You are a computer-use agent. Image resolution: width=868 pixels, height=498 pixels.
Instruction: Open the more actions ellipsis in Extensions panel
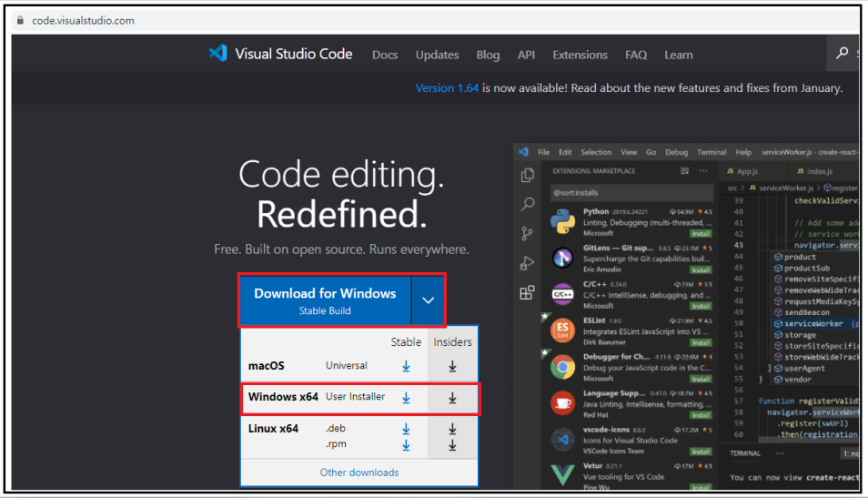[x=703, y=170]
